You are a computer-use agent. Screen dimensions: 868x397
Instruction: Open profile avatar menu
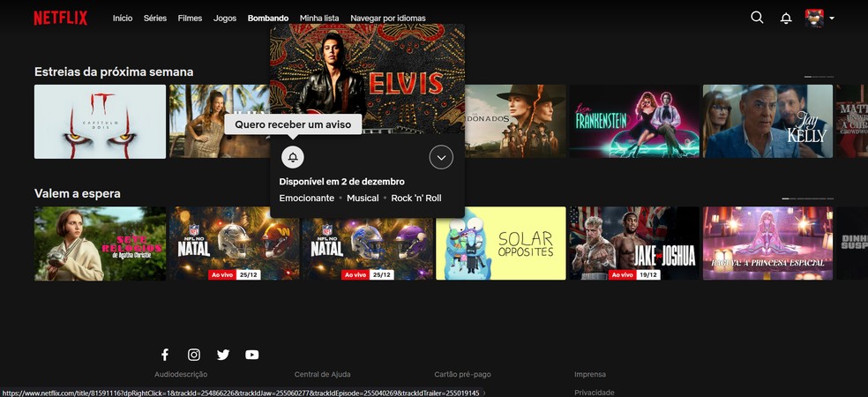tap(814, 18)
